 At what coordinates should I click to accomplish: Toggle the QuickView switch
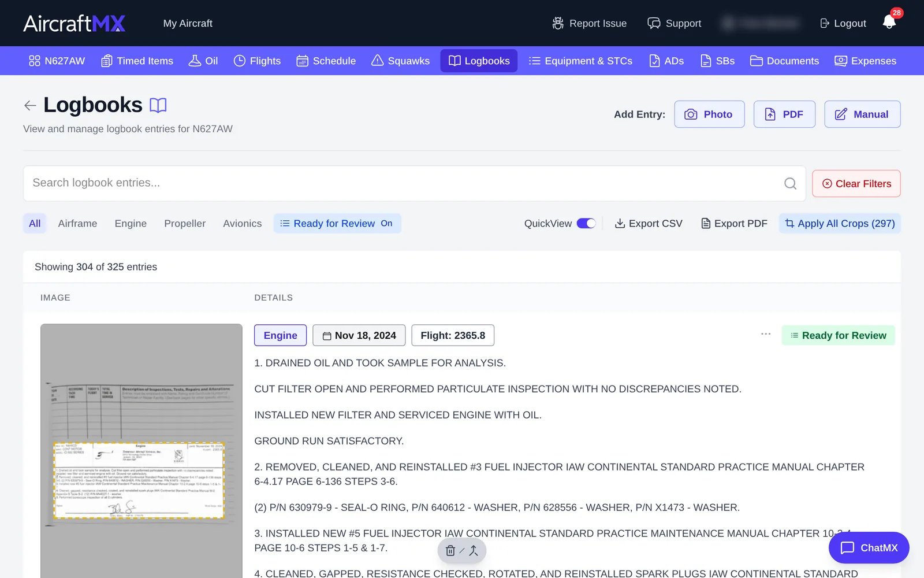(586, 224)
